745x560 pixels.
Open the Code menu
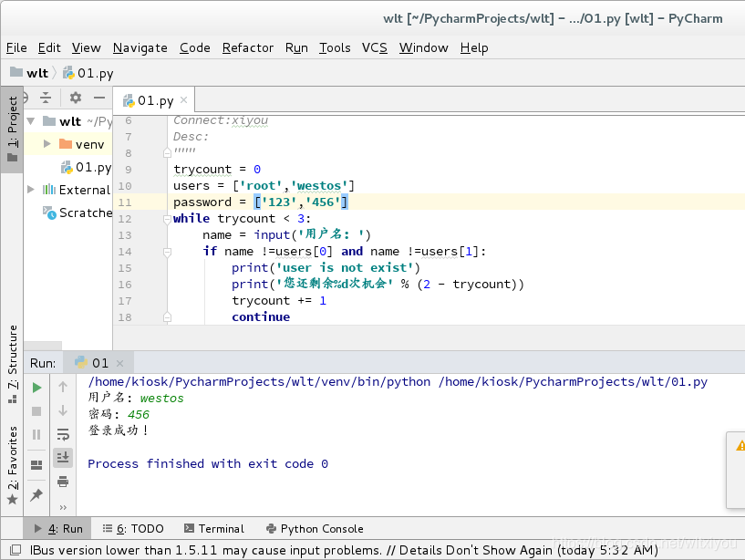click(x=195, y=47)
